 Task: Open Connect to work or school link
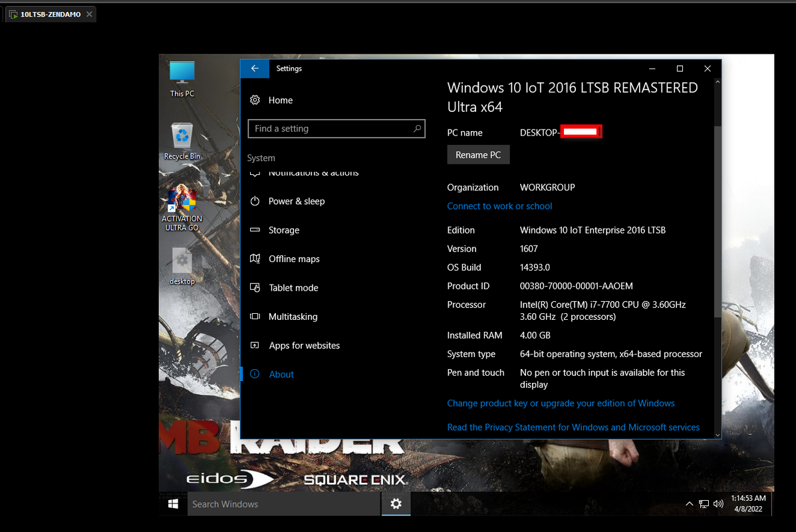[x=499, y=206]
